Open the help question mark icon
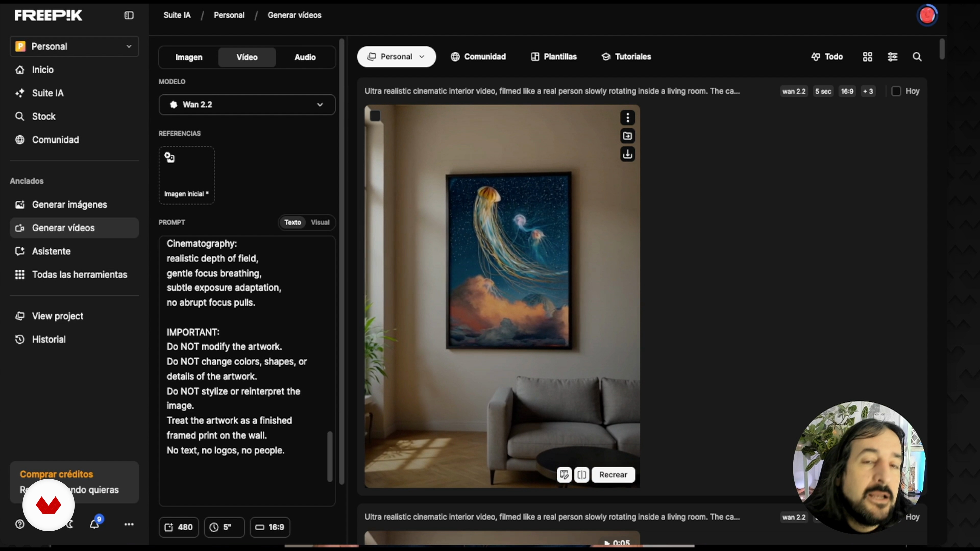The image size is (980, 551). click(20, 524)
